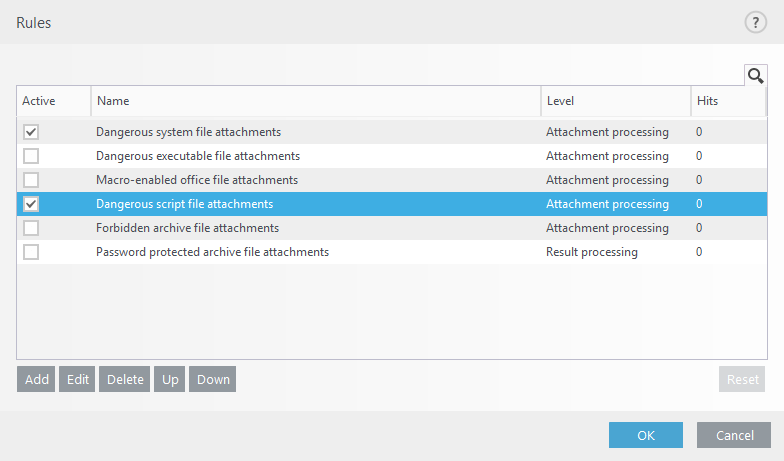Delete the selected rule

[x=125, y=380]
